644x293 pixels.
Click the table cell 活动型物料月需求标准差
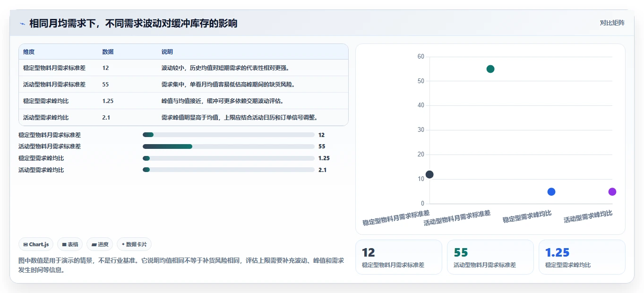point(54,85)
